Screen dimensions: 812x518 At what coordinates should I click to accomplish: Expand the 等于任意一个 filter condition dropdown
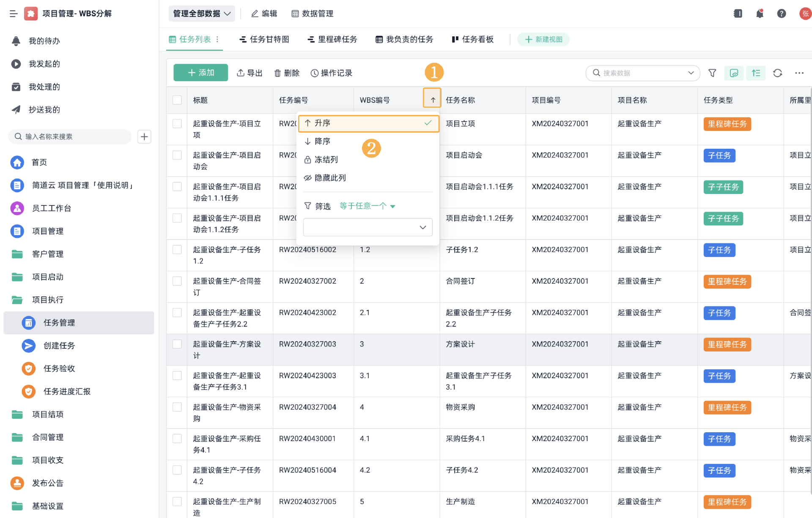[x=367, y=206]
